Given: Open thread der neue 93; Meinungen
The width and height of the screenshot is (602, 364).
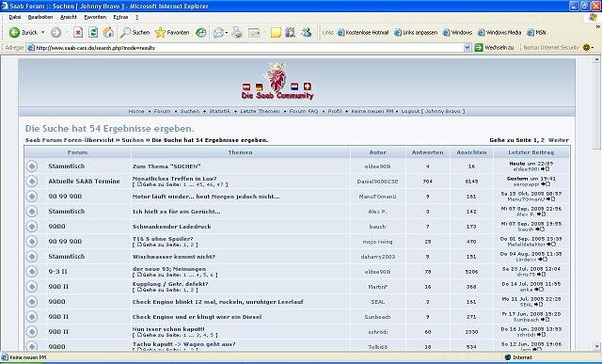Looking at the screenshot, I should pyautogui.click(x=169, y=269).
